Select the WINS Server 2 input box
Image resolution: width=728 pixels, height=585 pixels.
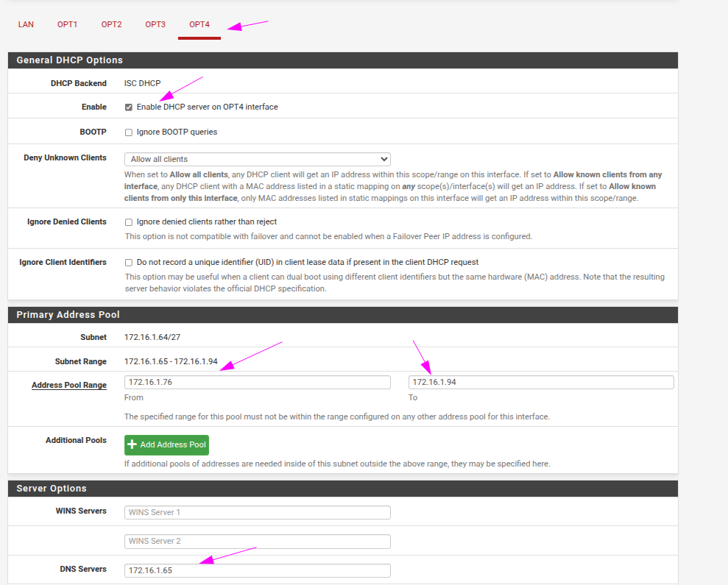pyautogui.click(x=257, y=542)
